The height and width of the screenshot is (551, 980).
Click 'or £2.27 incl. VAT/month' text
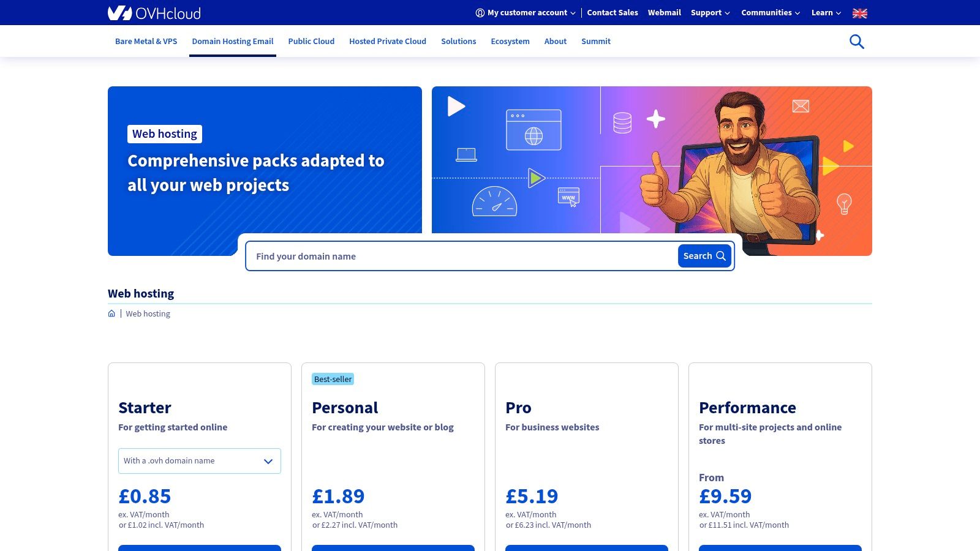pos(355,525)
